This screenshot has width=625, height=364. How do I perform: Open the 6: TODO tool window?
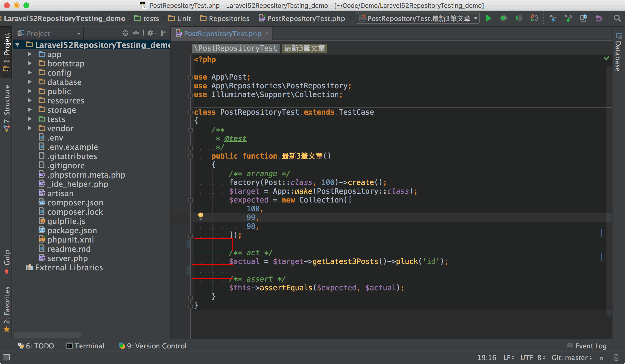pos(36,346)
